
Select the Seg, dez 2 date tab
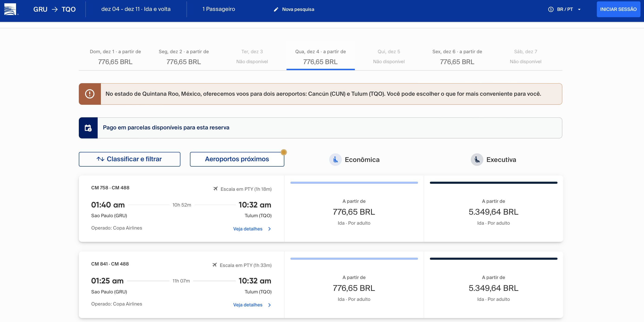click(x=184, y=57)
